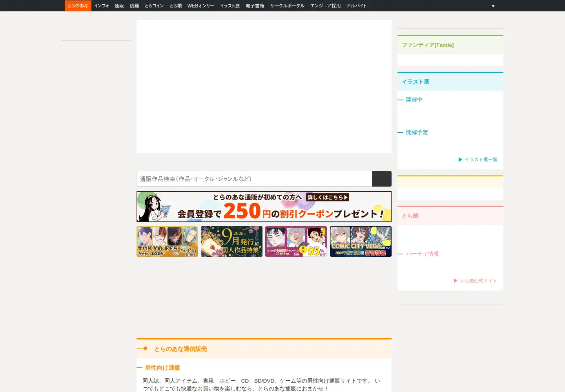Click the とらのあな通信販売 section heading
565x392 pixels.
[x=180, y=349]
